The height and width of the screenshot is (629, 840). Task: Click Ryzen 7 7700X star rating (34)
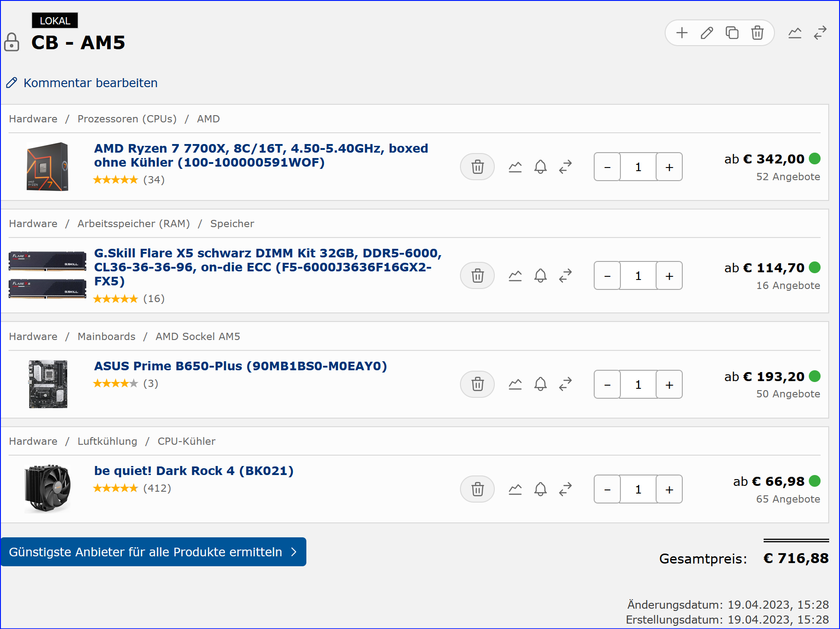point(129,180)
